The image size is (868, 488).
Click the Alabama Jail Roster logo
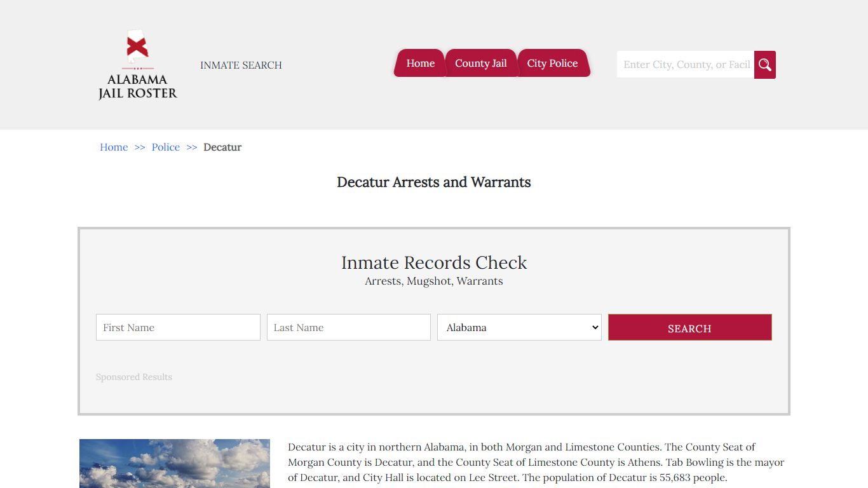[137, 65]
